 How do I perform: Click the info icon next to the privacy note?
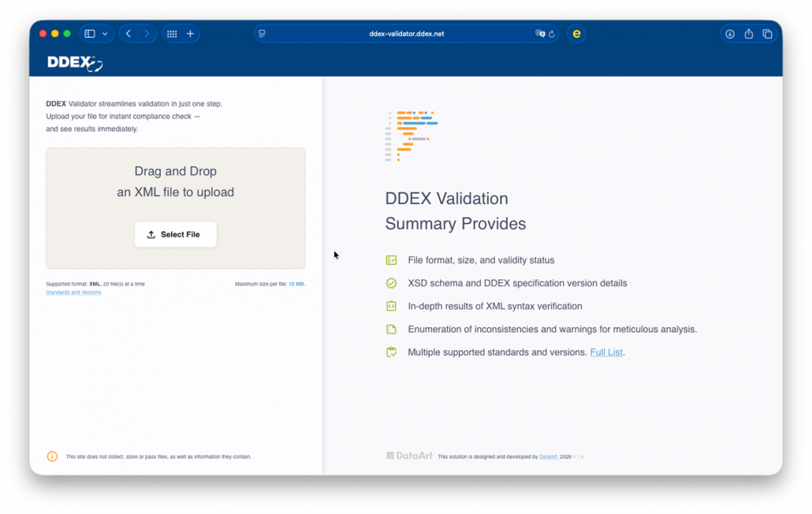pos(52,456)
